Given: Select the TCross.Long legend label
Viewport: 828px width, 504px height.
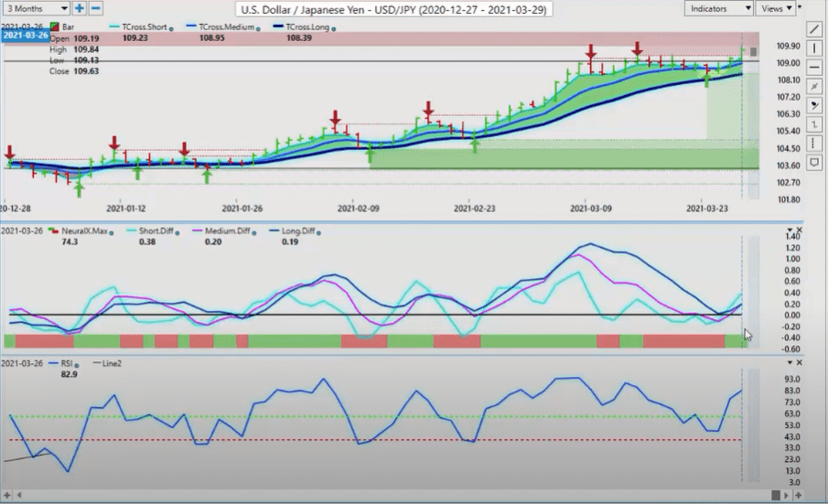Looking at the screenshot, I should (307, 27).
